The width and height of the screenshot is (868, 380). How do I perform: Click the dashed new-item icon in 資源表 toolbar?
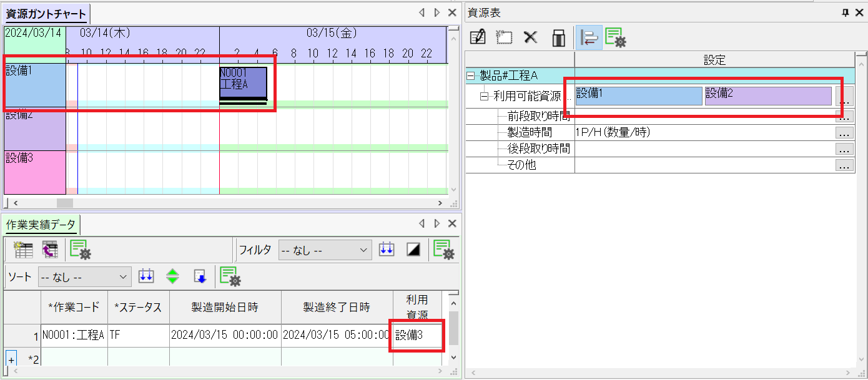pyautogui.click(x=504, y=37)
